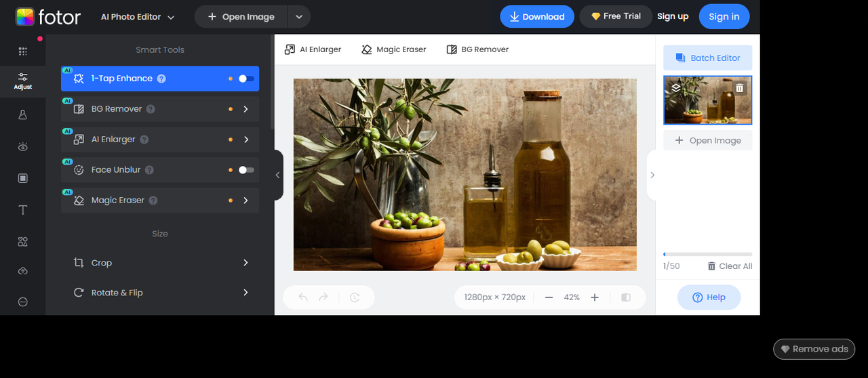Click the BG Remover help question mark
Image resolution: width=868 pixels, height=378 pixels.
(x=151, y=109)
